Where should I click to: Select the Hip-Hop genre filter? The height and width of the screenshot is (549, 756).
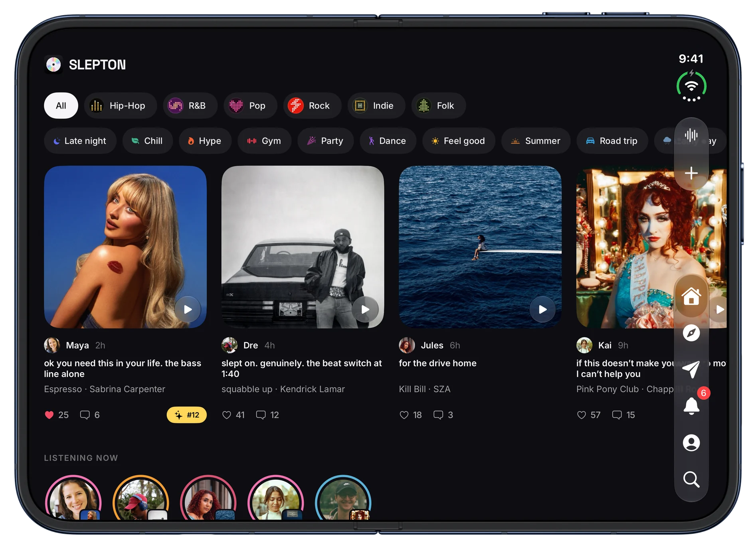[120, 106]
